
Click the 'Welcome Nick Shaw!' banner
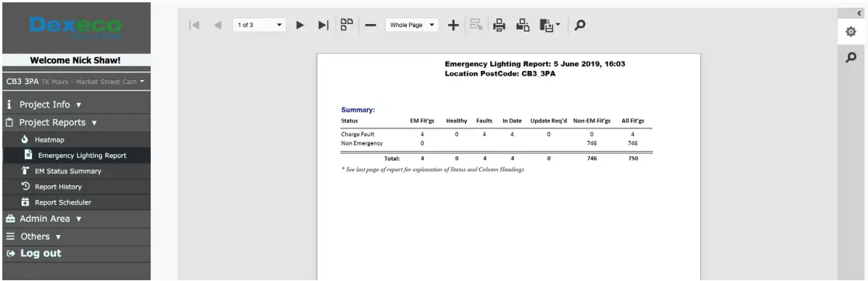[76, 61]
